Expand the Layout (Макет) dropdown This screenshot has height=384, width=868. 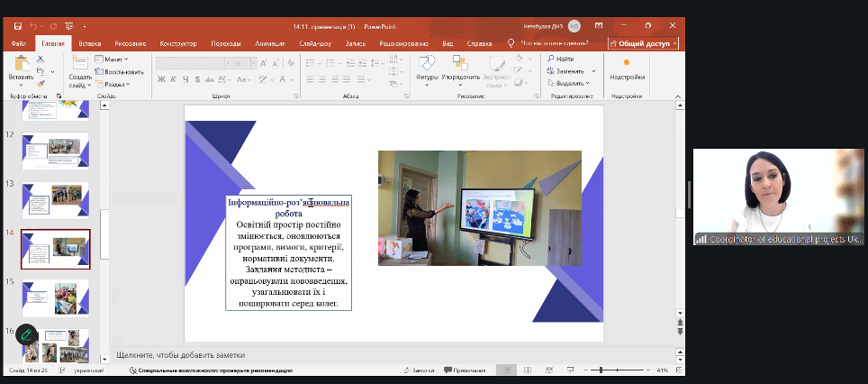coord(115,59)
